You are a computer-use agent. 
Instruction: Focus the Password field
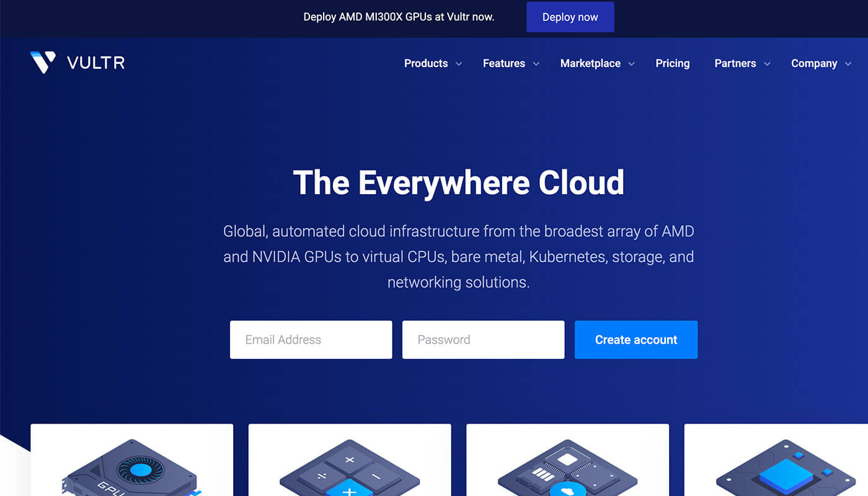pos(484,340)
